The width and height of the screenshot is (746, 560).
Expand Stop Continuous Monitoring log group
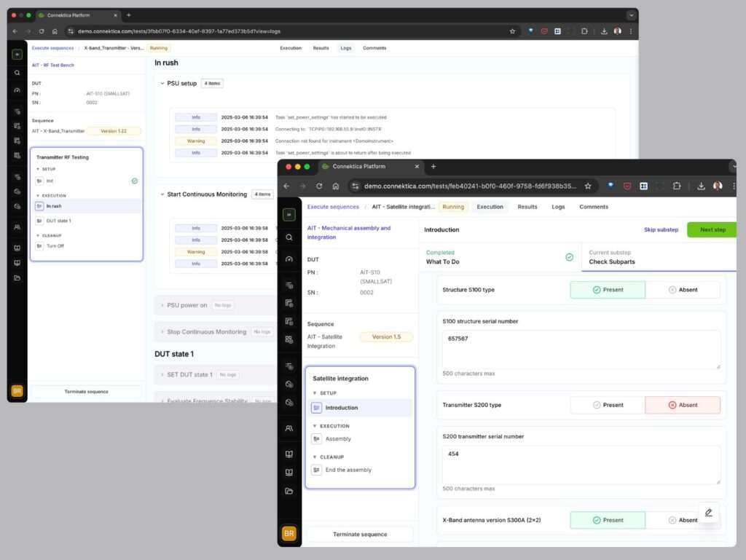click(x=162, y=332)
